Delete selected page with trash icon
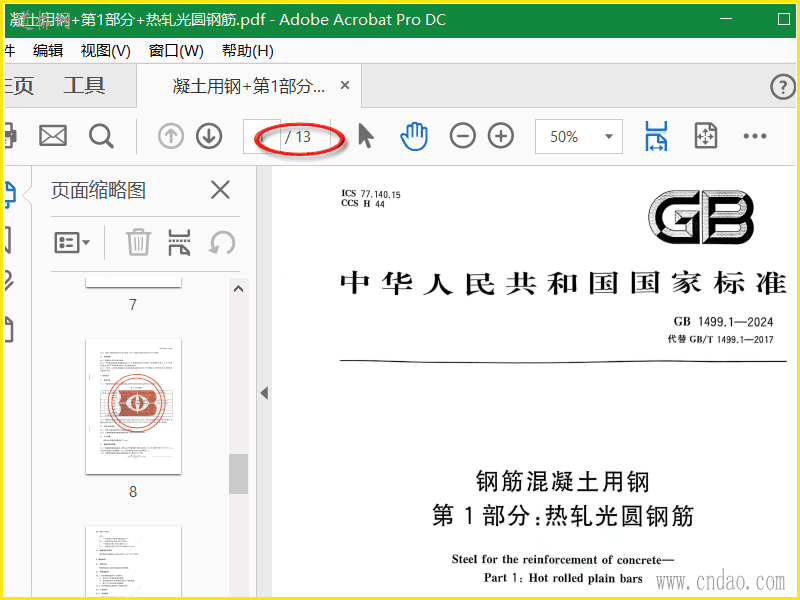Screen dimensions: 800x600 click(138, 242)
